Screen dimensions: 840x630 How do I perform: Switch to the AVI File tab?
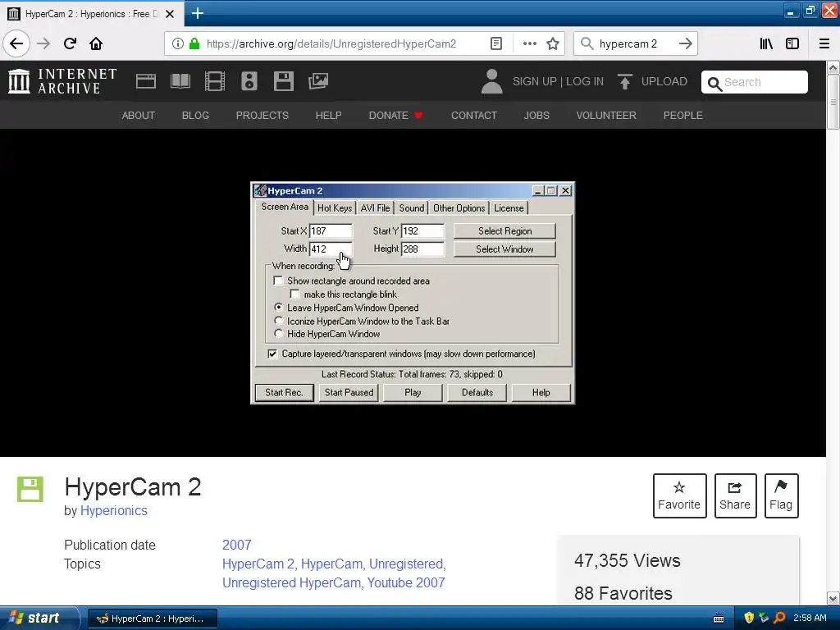coord(375,208)
